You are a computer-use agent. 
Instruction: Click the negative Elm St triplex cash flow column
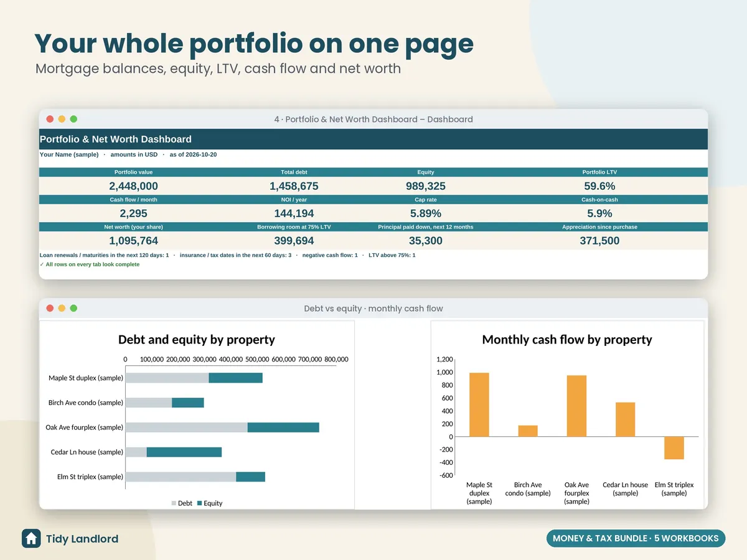click(x=674, y=448)
